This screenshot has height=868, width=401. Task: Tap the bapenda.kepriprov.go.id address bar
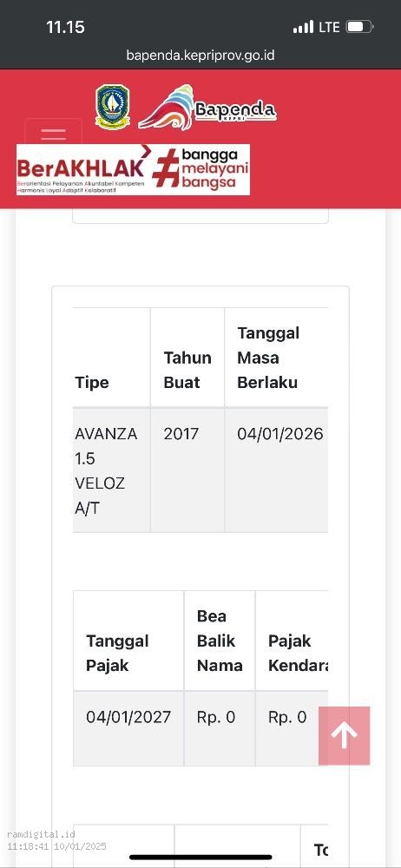coord(200,56)
